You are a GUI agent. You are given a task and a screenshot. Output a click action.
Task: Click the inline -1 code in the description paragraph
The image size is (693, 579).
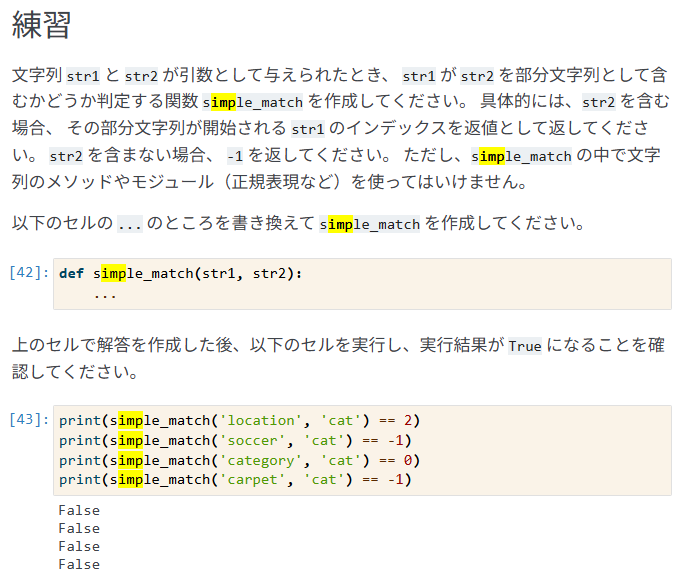tap(235, 156)
